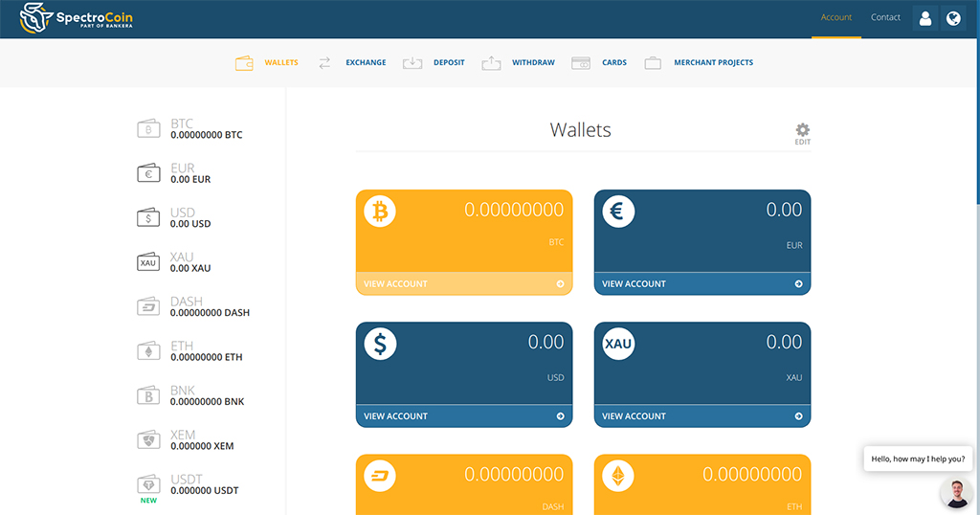This screenshot has height=515, width=980.
Task: Click the Deposit tray icon
Action: coord(412,62)
